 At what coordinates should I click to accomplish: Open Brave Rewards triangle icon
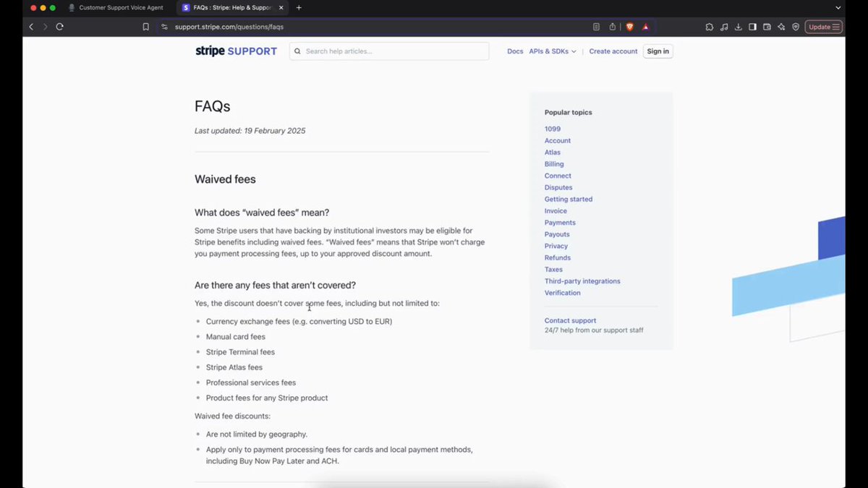click(645, 27)
